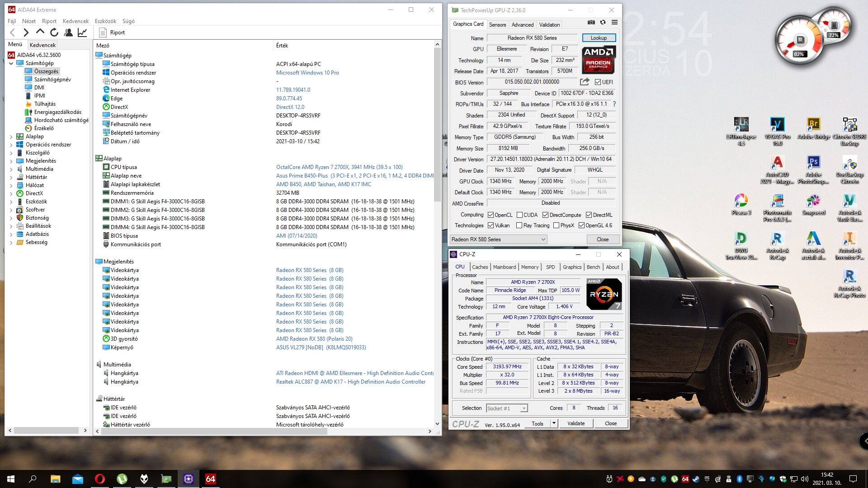Screen dimensions: 868x488
Task: Open Microsoft Windows 10 Pro link
Action: (x=307, y=73)
